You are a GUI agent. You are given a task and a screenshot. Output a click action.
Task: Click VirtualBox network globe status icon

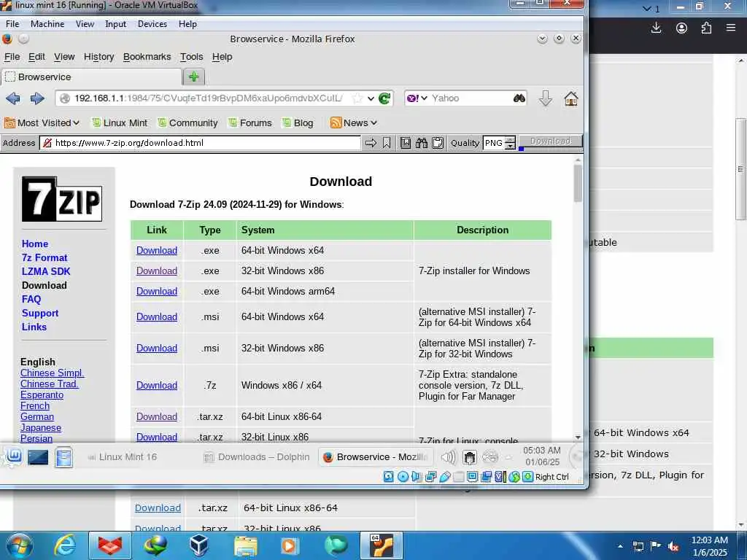pos(514,477)
